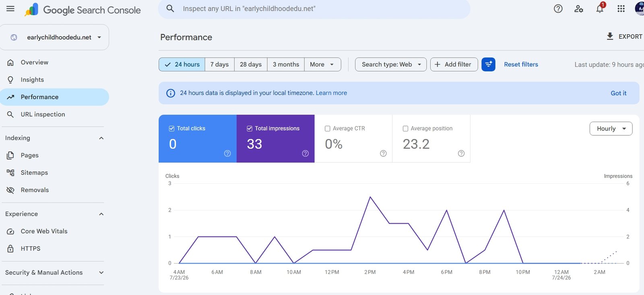The image size is (644, 295).
Task: Click the export download arrow icon
Action: (610, 36)
